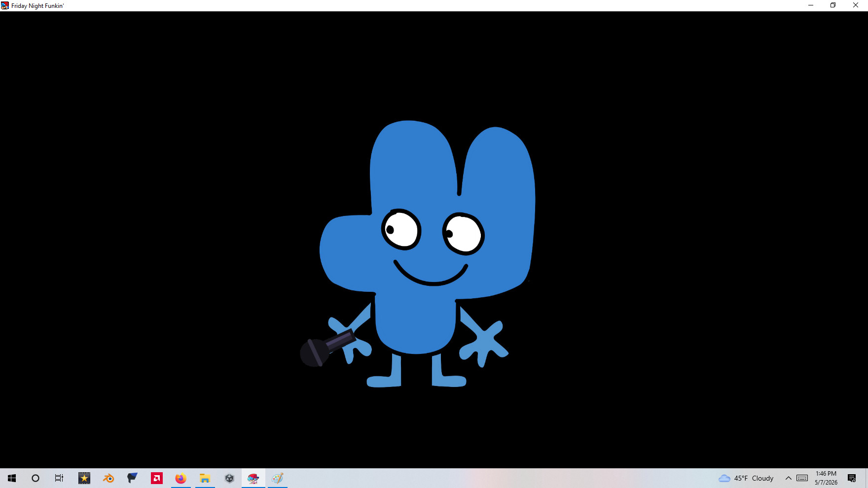Launch the gold star filmstrip app
The height and width of the screenshot is (488, 868).
click(x=84, y=478)
